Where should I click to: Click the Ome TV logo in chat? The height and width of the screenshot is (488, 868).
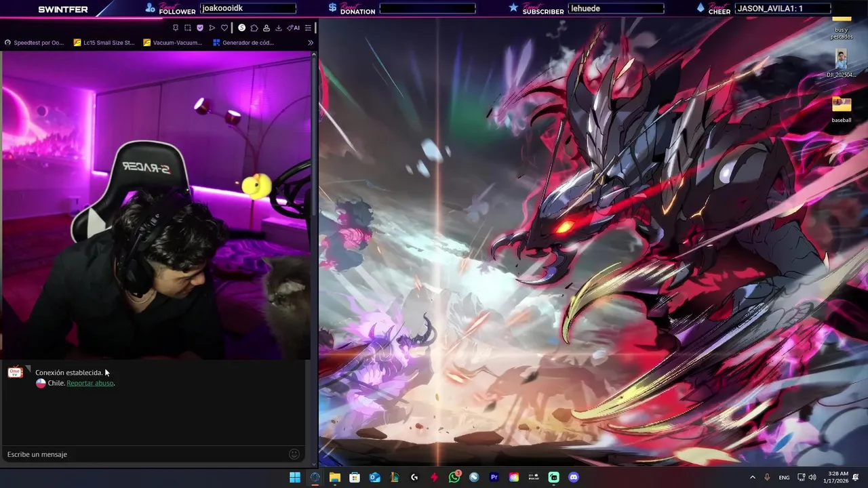(15, 372)
